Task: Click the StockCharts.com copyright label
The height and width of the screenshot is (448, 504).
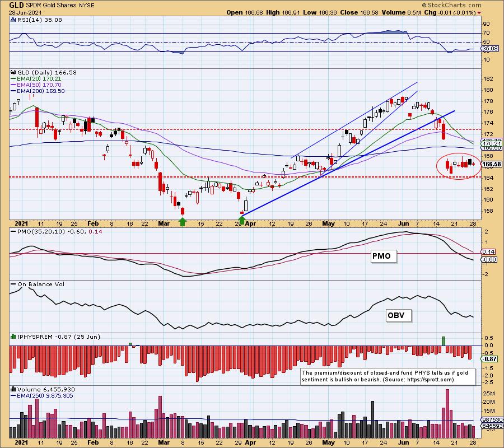Action: pos(451,5)
